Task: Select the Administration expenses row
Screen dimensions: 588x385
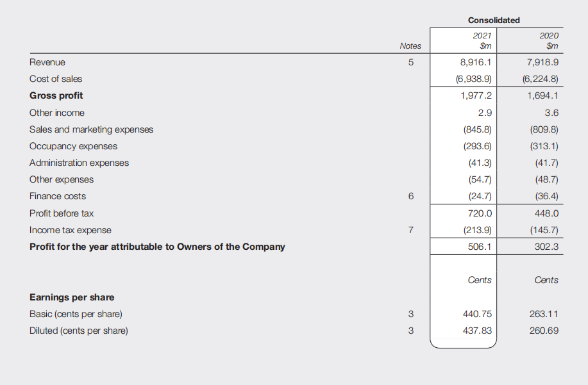Action: [x=78, y=163]
